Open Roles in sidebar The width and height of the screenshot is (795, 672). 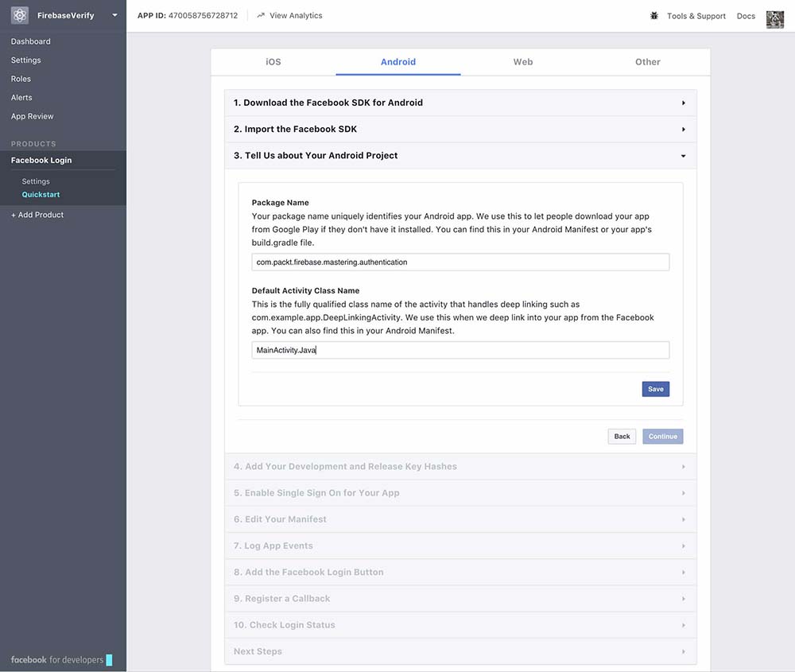tap(21, 79)
